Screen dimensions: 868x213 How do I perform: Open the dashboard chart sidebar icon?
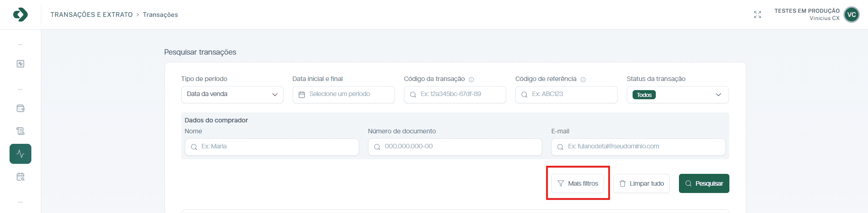(x=20, y=64)
